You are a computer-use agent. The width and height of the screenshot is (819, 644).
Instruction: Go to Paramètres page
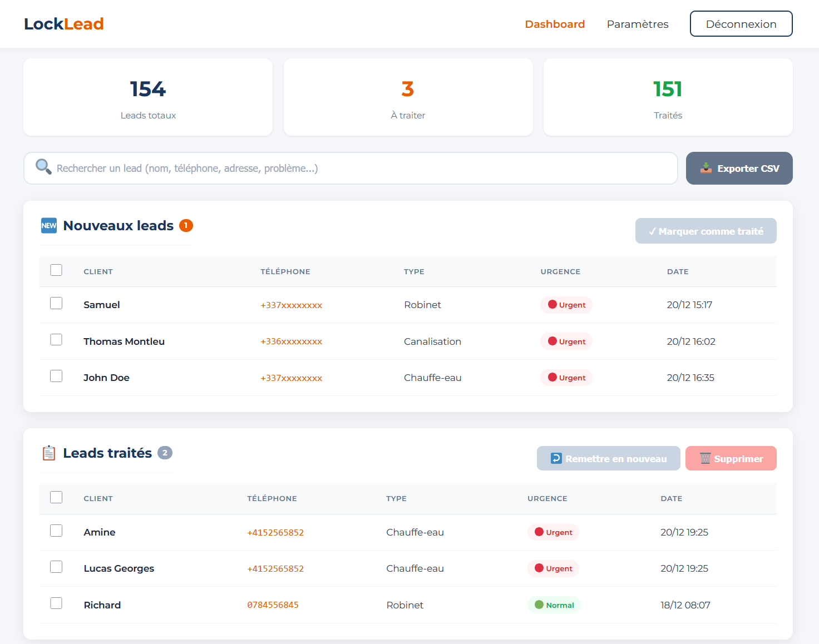pos(638,24)
